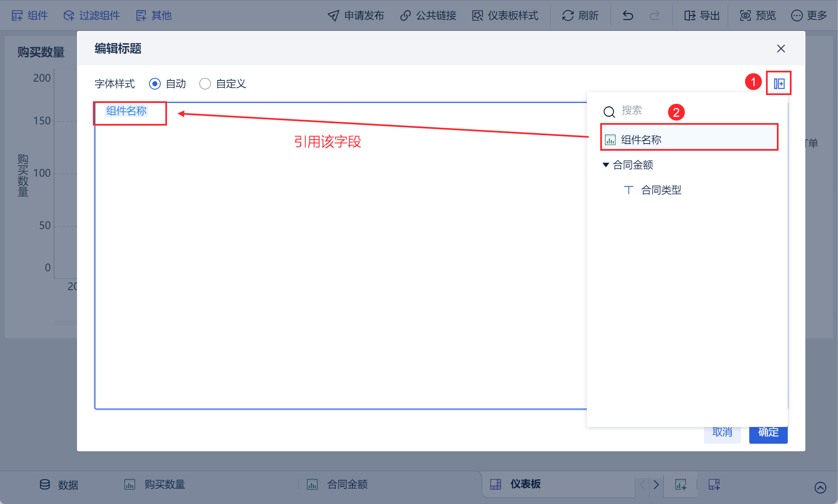Click inside the title text editor

point(341,255)
